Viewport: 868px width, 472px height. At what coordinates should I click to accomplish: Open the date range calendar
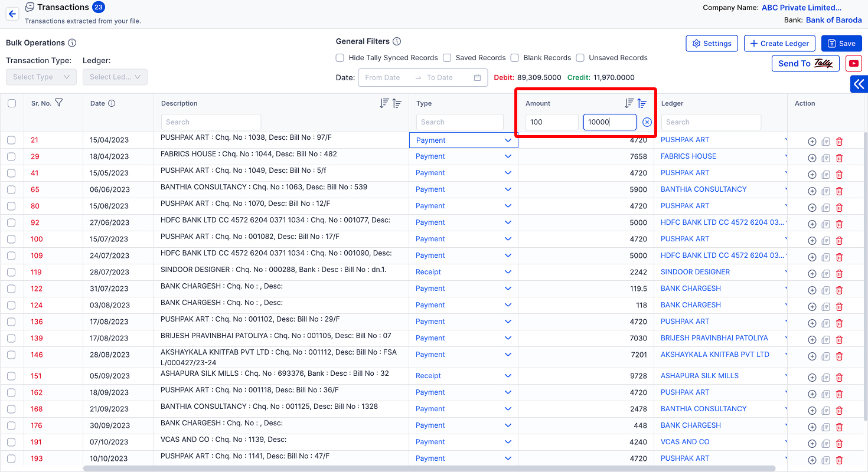477,77
